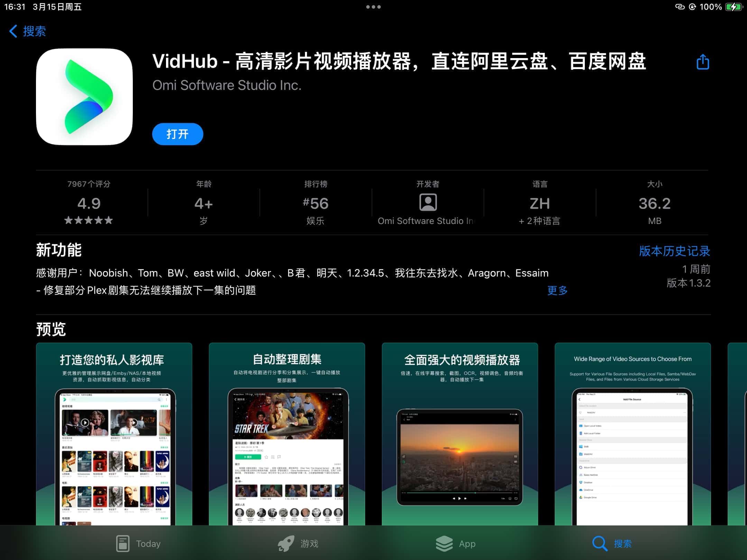Tap the magnifier 搜索 tab icon
This screenshot has width=747, height=560.
(599, 543)
